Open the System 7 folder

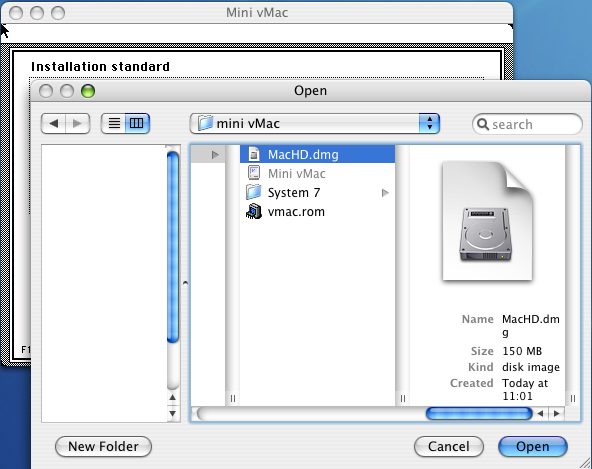click(318, 193)
